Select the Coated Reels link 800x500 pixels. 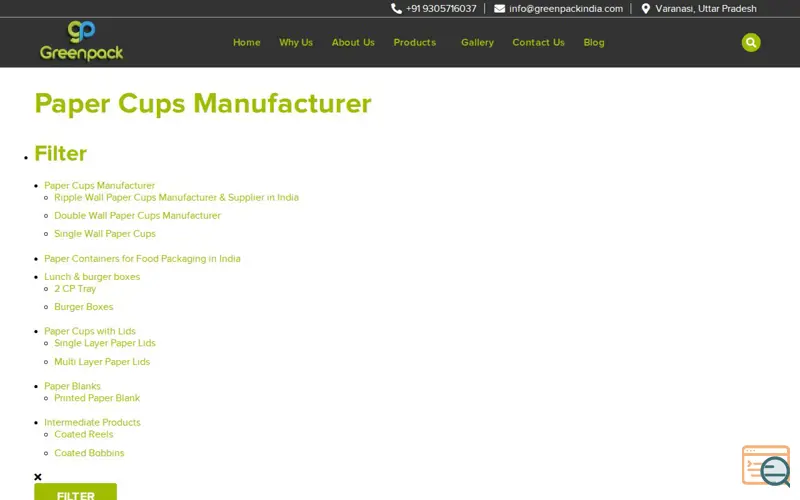point(84,434)
